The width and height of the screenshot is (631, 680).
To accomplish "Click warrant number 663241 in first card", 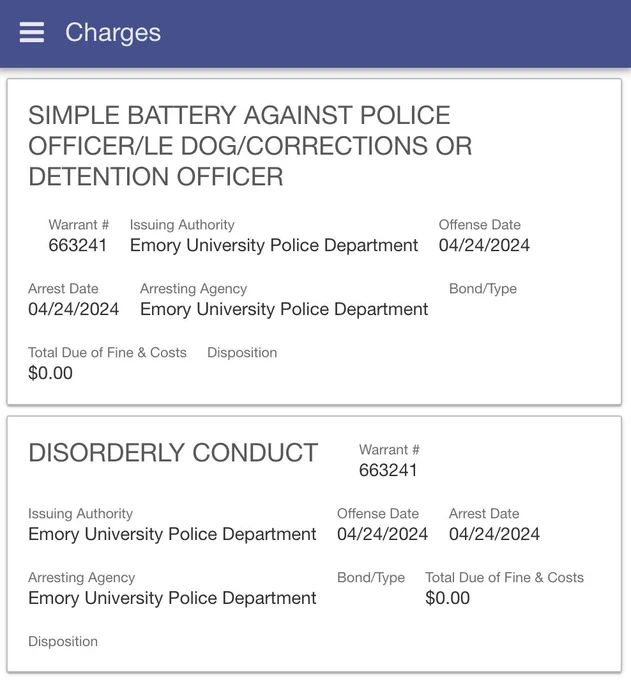I will pyautogui.click(x=78, y=245).
